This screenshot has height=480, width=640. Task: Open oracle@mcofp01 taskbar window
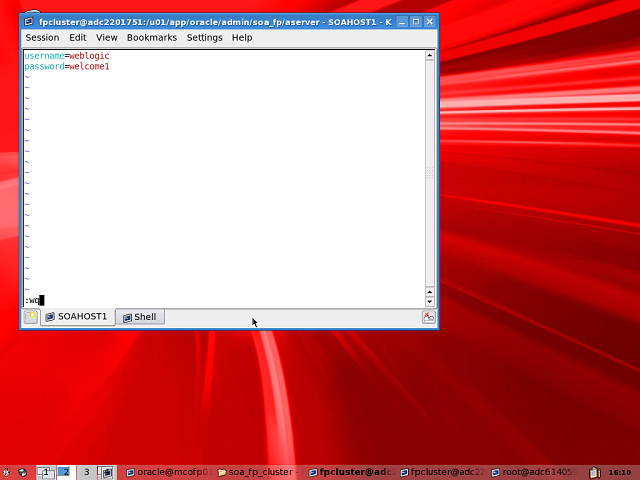(169, 472)
